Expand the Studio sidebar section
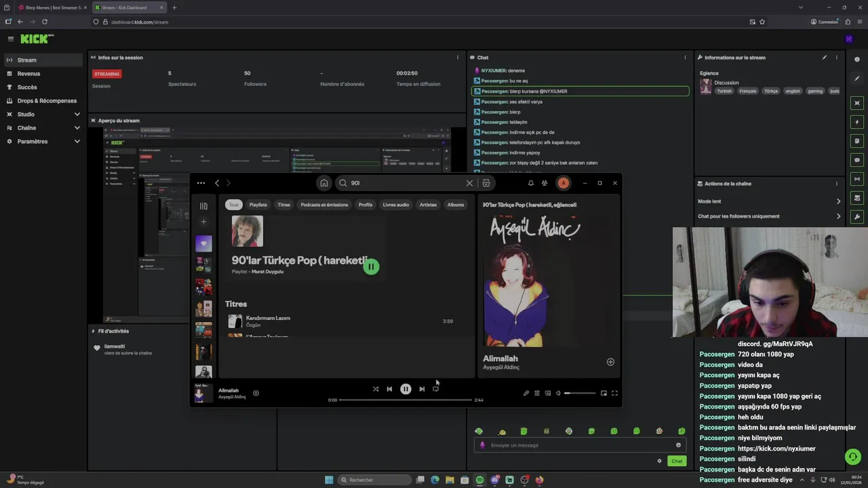The image size is (868, 488). click(x=43, y=115)
